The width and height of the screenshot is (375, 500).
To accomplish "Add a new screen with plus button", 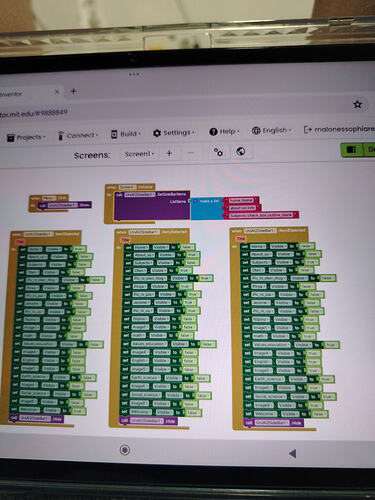I will point(169,153).
